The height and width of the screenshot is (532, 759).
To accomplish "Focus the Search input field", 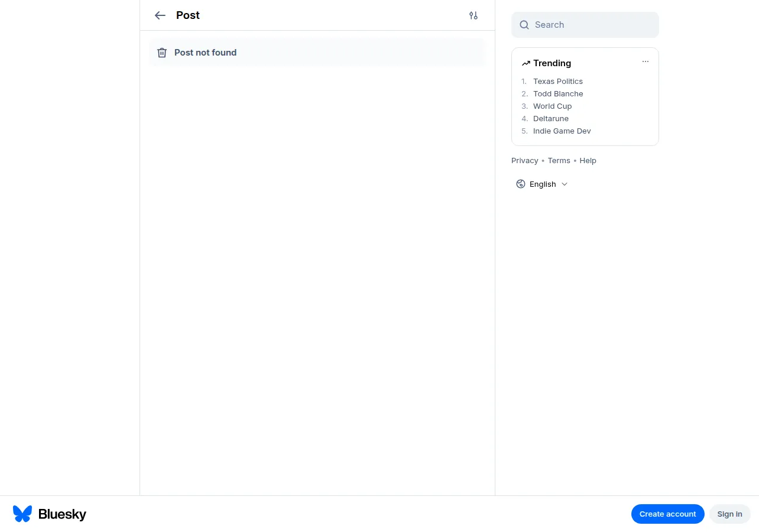I will (585, 25).
